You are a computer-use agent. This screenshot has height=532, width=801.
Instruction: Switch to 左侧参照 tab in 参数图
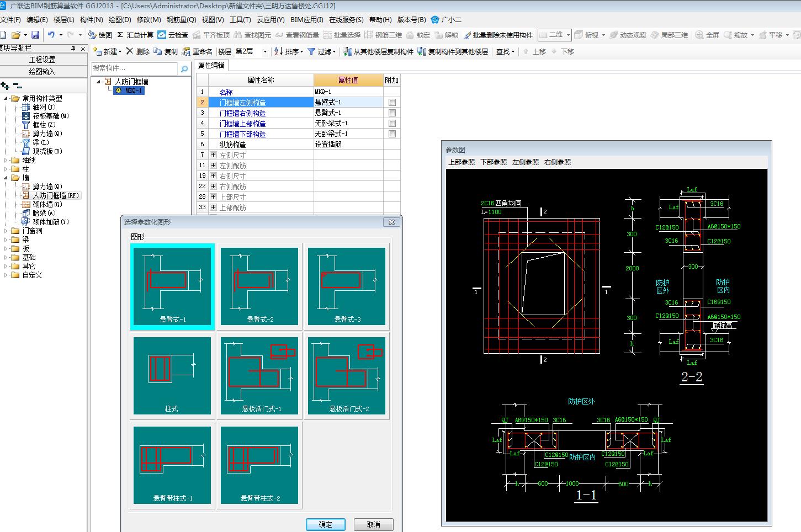click(525, 162)
